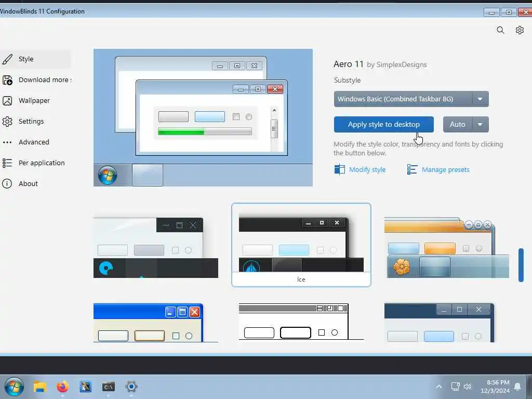Click the Aero 11 large preview image
The width and height of the screenshot is (532, 399).
coord(203,118)
